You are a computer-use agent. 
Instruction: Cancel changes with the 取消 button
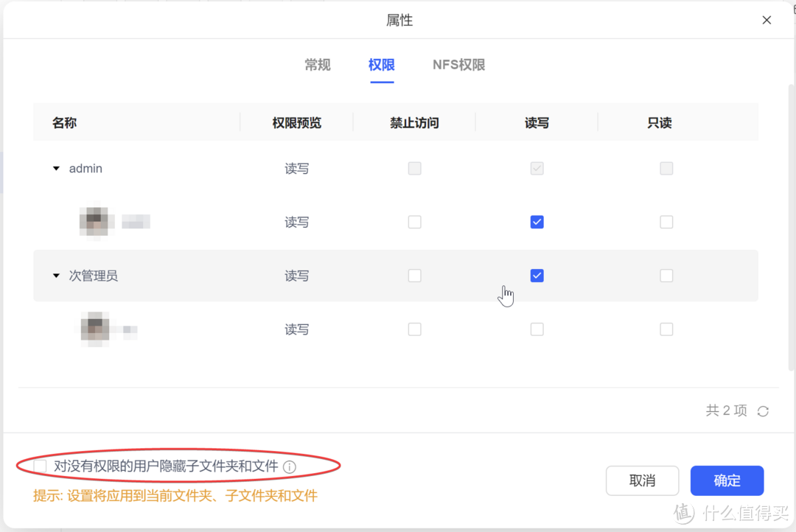click(642, 480)
